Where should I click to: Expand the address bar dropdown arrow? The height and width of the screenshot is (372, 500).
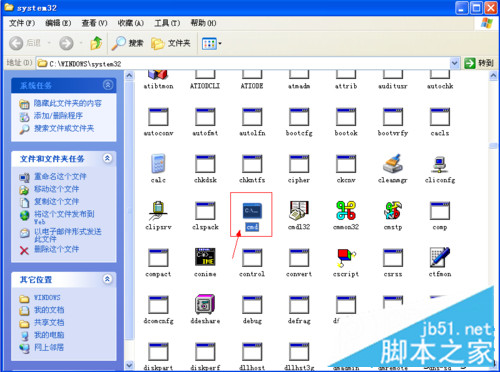[x=454, y=63]
